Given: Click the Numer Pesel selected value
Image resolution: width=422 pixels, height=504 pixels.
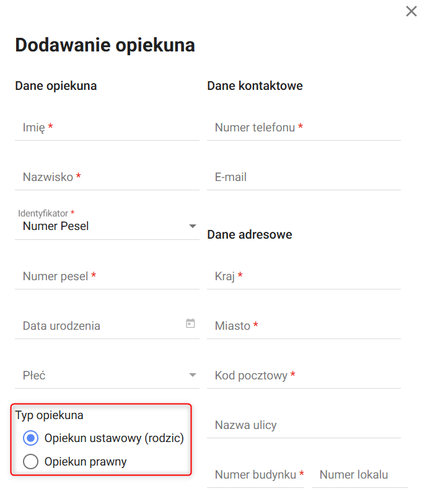Looking at the screenshot, I should pos(56,226).
